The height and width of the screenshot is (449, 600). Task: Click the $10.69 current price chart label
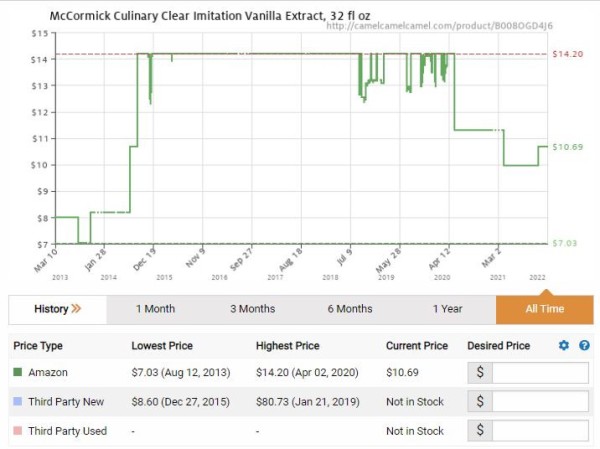567,147
